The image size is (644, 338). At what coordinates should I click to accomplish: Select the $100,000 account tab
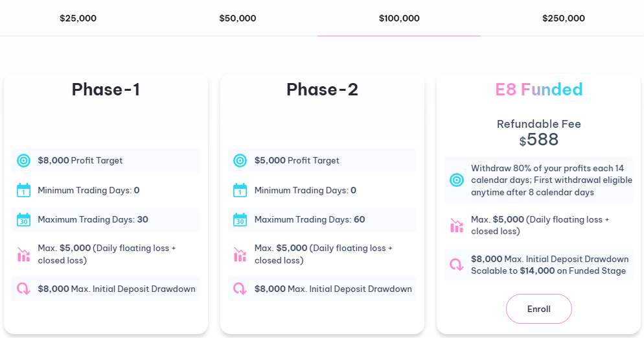tap(399, 18)
